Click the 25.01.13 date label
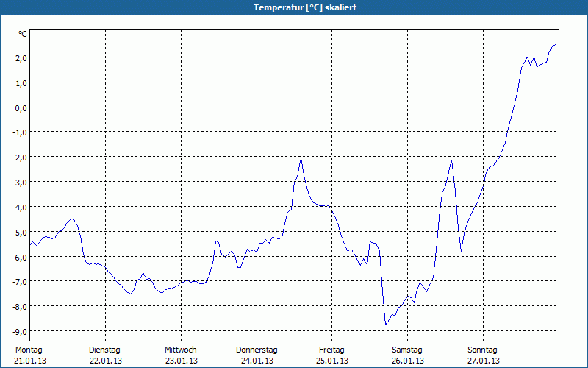The image size is (588, 368). coord(332,361)
